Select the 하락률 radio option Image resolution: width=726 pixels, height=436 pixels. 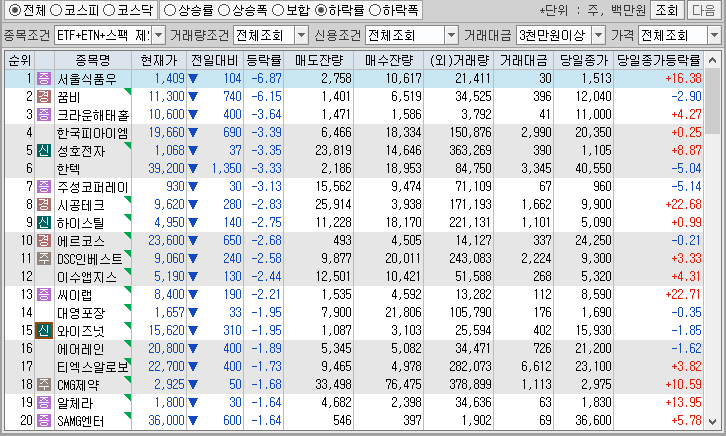tap(320, 10)
